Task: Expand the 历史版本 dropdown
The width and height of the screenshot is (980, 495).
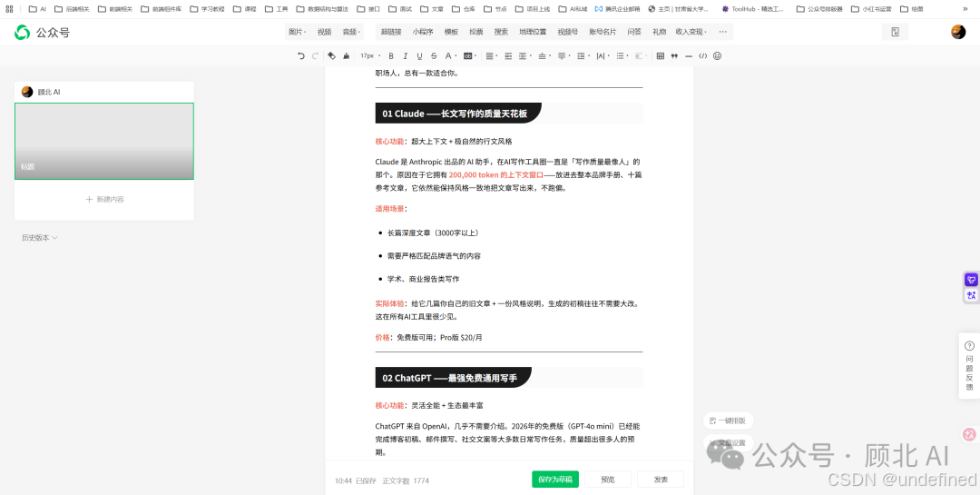Action: [39, 238]
